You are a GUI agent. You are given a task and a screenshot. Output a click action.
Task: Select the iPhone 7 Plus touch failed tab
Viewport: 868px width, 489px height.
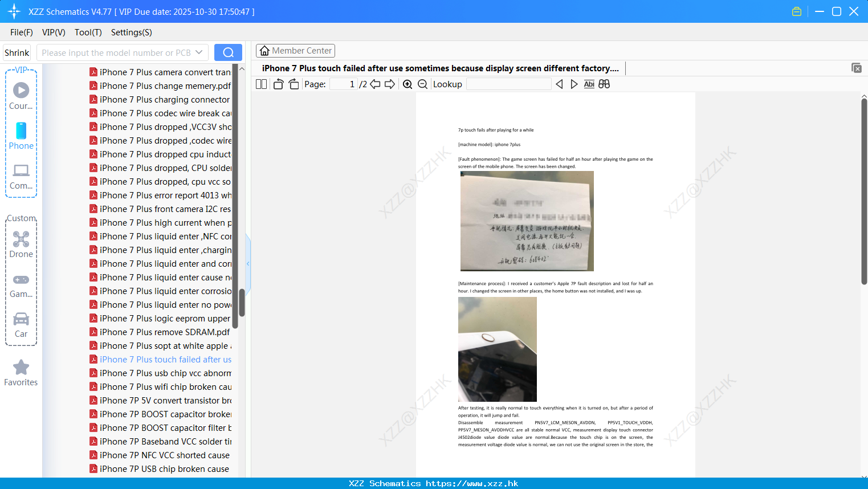(x=440, y=68)
